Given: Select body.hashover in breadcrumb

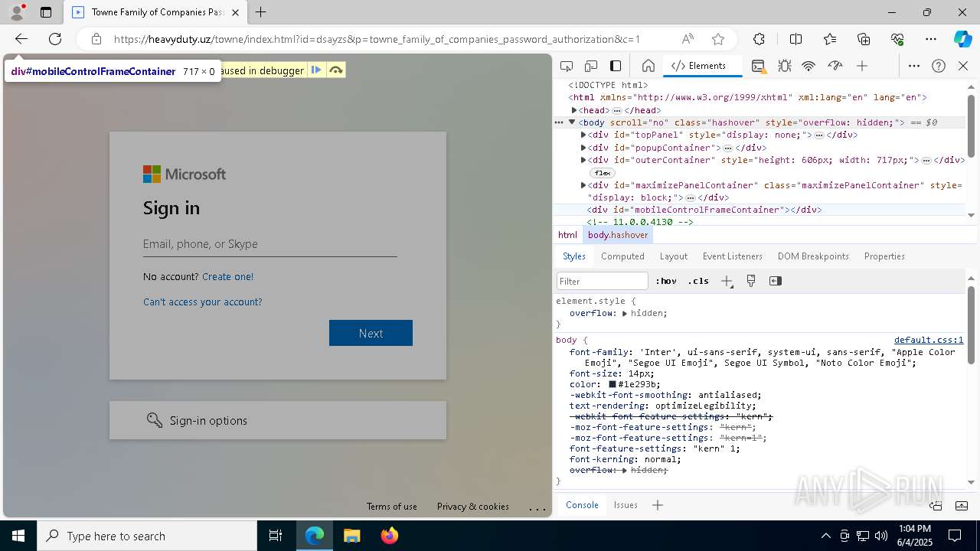Looking at the screenshot, I should [618, 235].
